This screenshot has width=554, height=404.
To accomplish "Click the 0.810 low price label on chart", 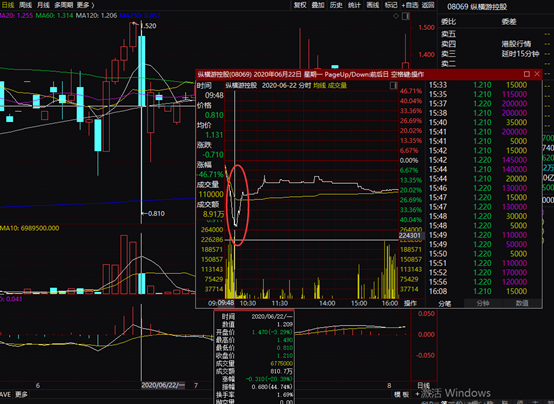I will (156, 213).
